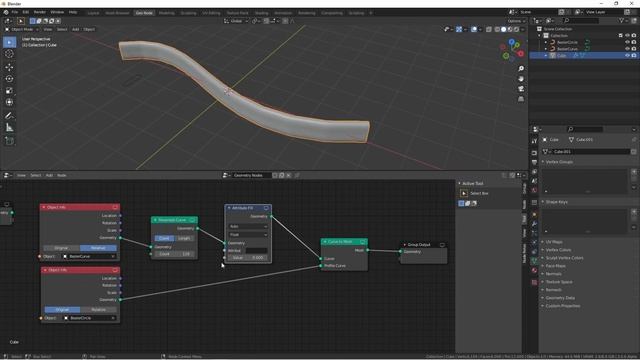
Task: Open the node editor Add menu
Action: click(x=49, y=175)
